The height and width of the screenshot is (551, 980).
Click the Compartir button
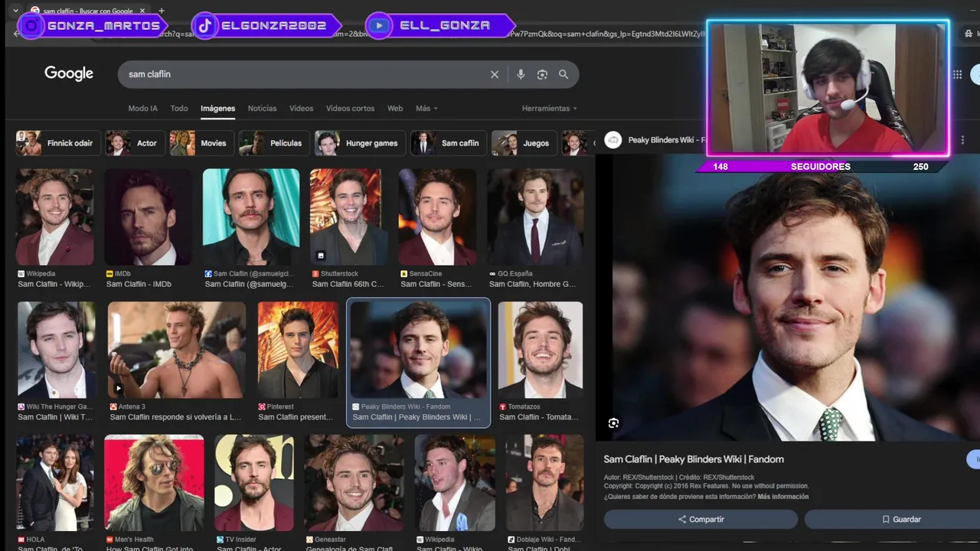tap(701, 519)
